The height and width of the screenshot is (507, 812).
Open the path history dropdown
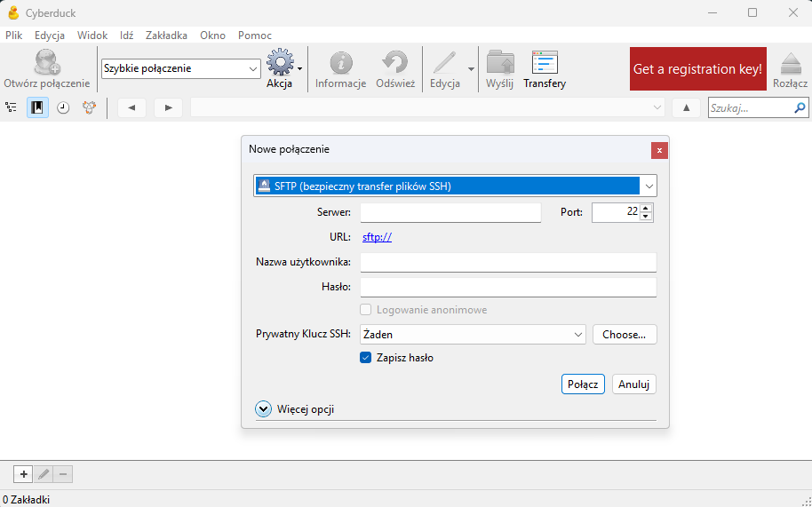(x=657, y=107)
